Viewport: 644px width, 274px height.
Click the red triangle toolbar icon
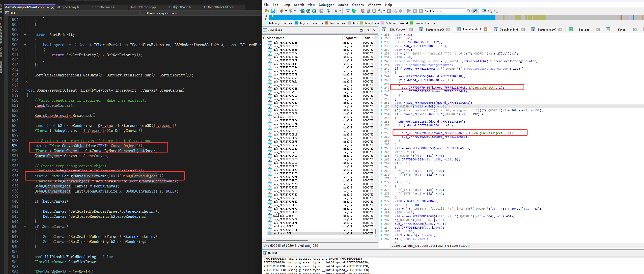(x=348, y=11)
